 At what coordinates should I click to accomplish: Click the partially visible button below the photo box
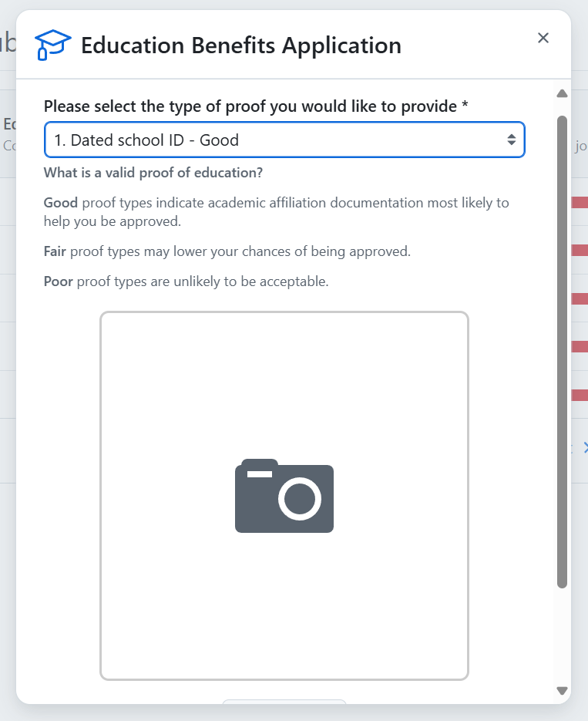tap(284, 702)
